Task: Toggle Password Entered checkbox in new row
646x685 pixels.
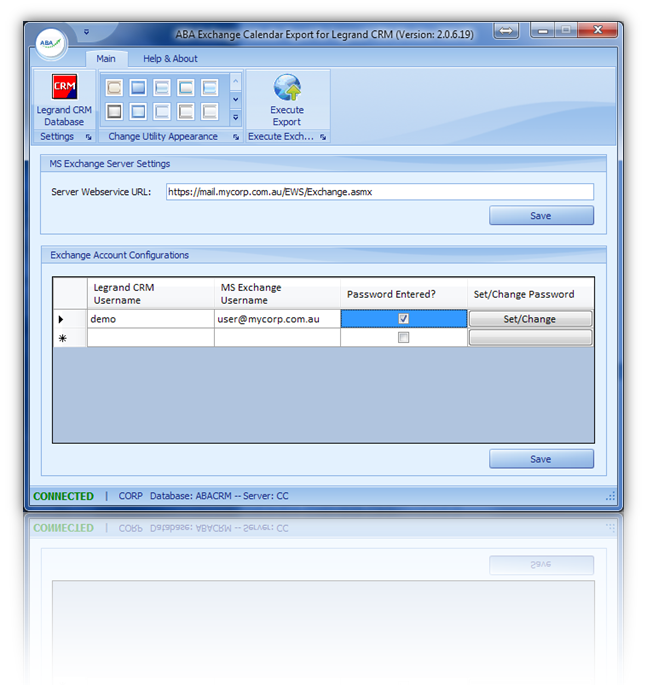Action: pyautogui.click(x=404, y=337)
